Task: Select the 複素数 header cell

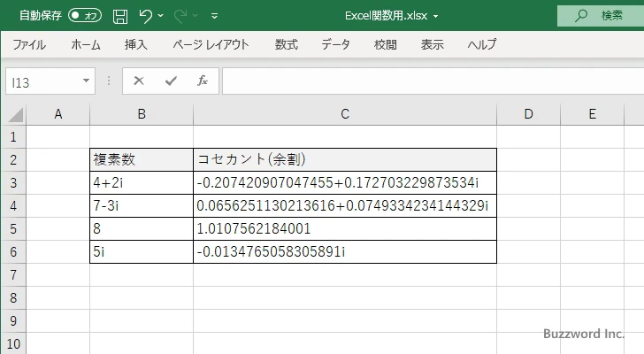Action: pyautogui.click(x=142, y=160)
